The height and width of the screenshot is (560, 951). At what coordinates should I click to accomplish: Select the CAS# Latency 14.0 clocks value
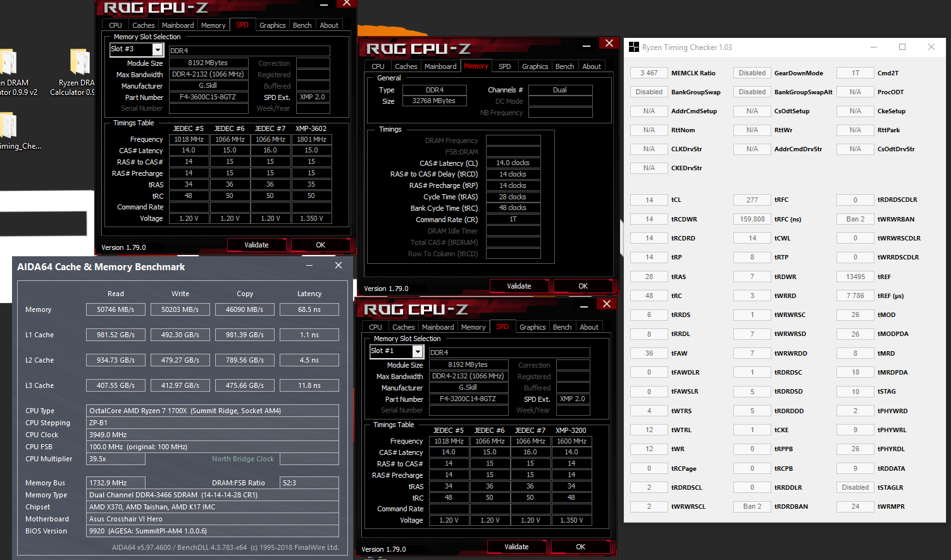(x=513, y=163)
